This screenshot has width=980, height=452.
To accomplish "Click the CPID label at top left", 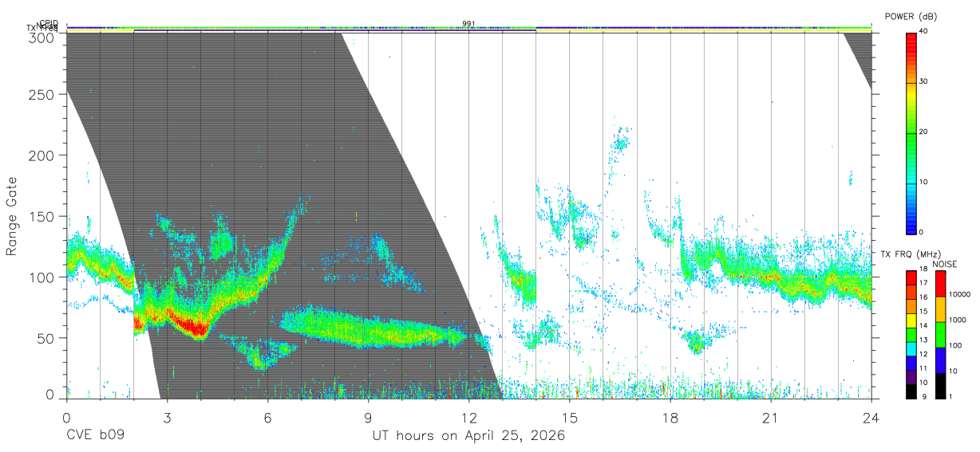I will [x=49, y=23].
